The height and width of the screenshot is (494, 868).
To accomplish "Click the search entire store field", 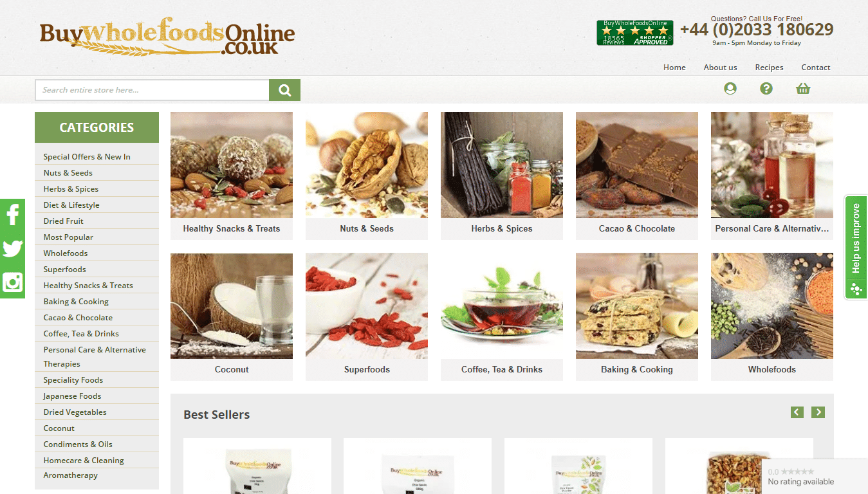I will pos(152,90).
